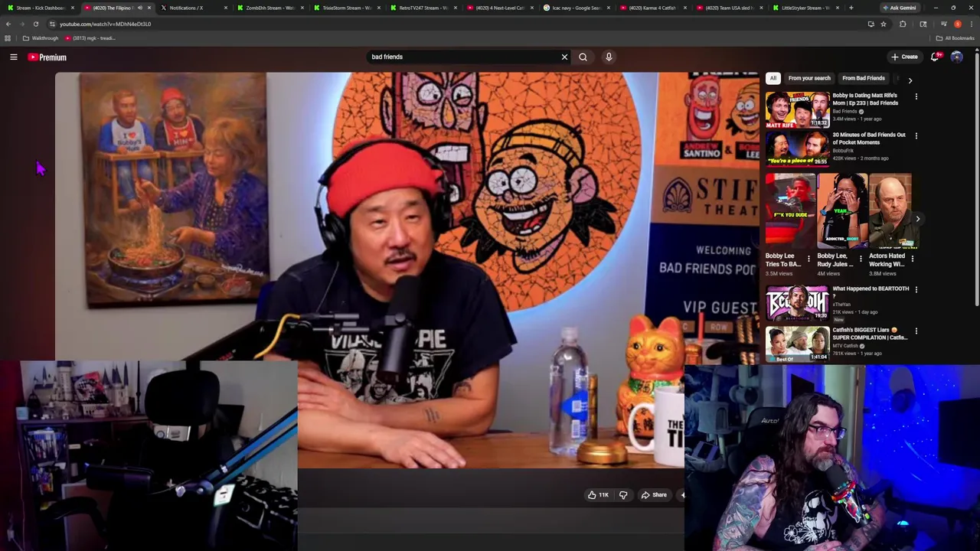Open options for 'Actors Hated Working Wi...' short
The image size is (980, 551).
(x=912, y=259)
